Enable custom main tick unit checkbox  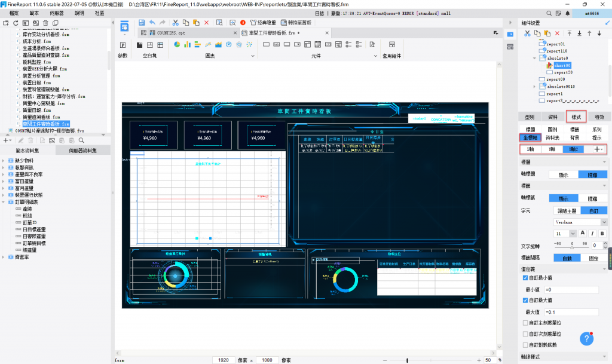525,323
